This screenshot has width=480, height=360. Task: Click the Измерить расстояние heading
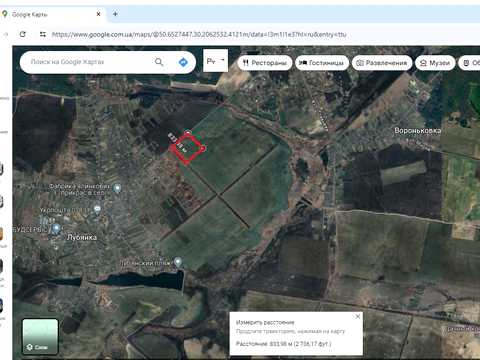[x=265, y=322]
